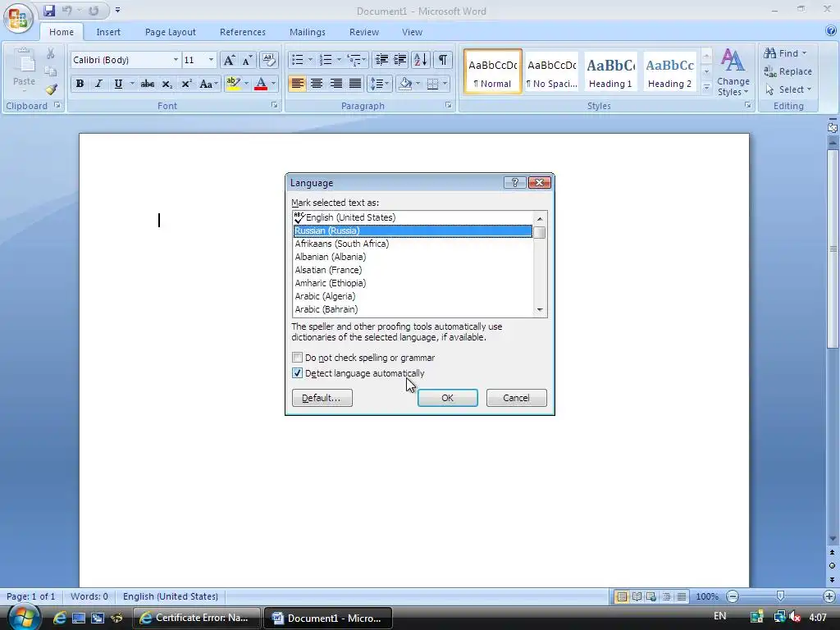
Task: Open the View tab
Action: [412, 32]
